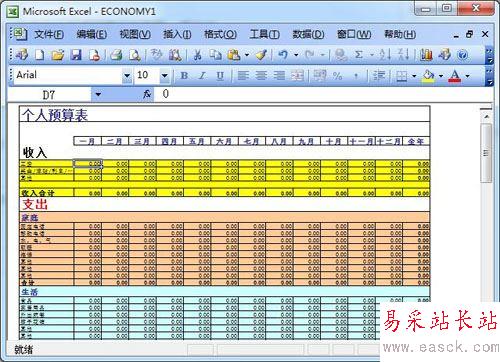
Task: Open the 插入(I) menu
Action: tap(177, 34)
